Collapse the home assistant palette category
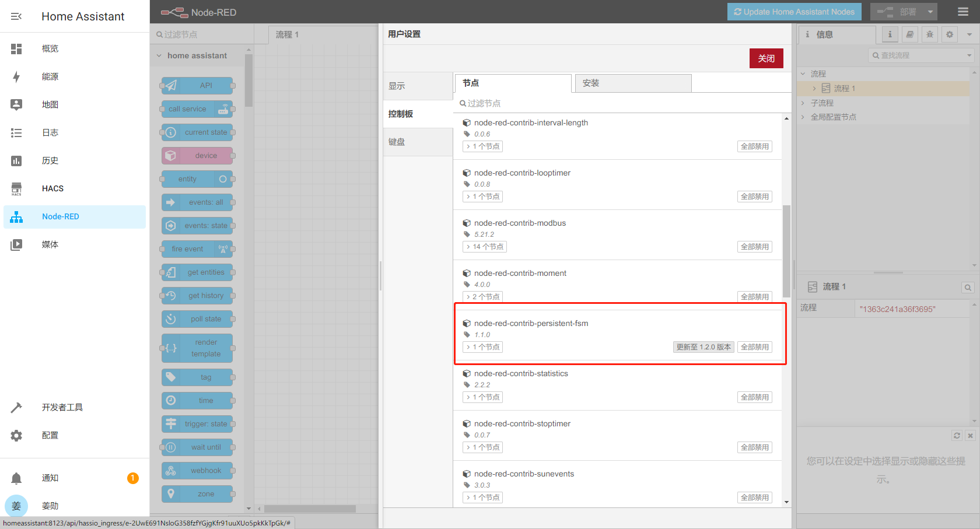The image size is (980, 529). click(x=159, y=56)
